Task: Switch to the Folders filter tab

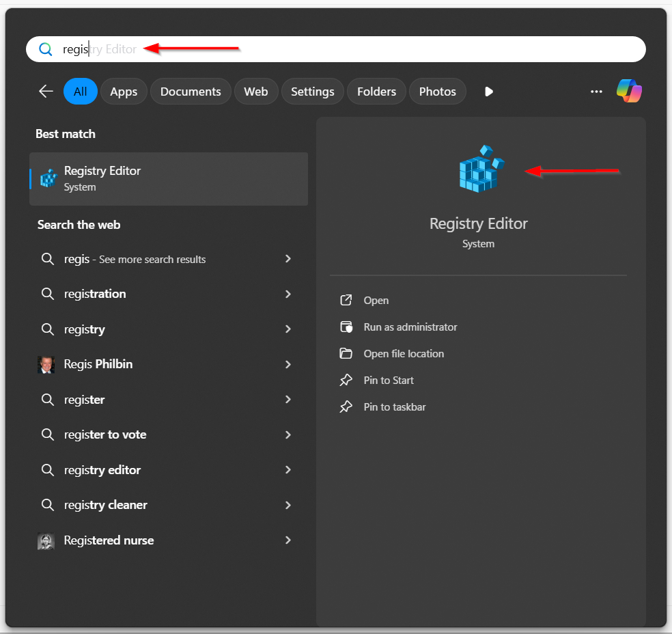Action: (x=376, y=92)
